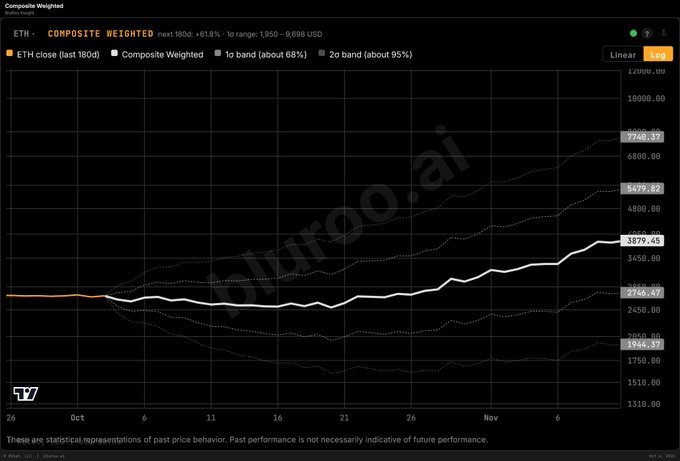Viewport: 680px width, 461px height.
Task: Click the download icon beside help
Action: click(x=663, y=33)
